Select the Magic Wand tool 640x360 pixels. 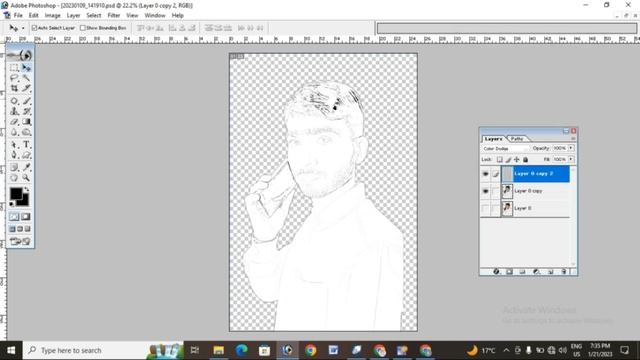[x=26, y=78]
